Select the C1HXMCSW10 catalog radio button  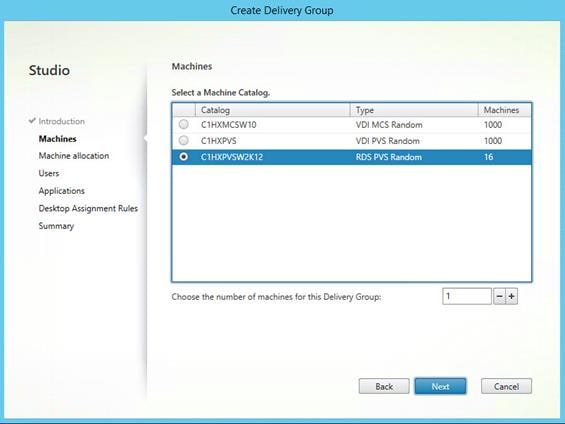pos(184,124)
